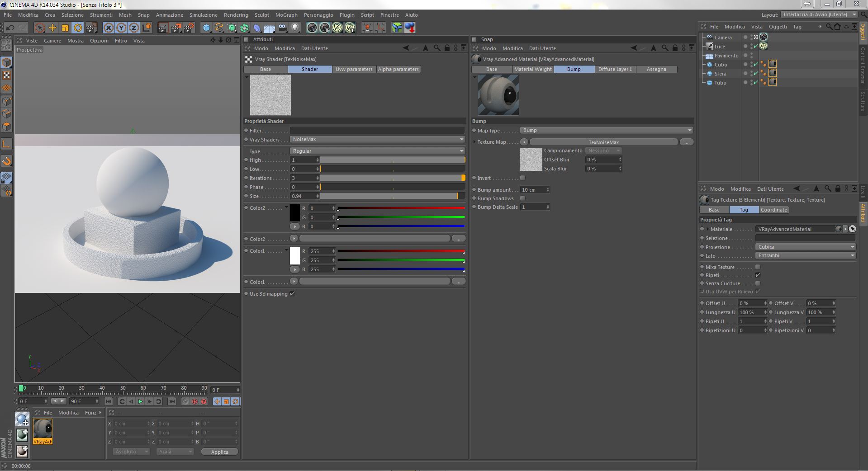Open the Layout dropdown
This screenshot has height=471, width=868.
[x=819, y=14]
